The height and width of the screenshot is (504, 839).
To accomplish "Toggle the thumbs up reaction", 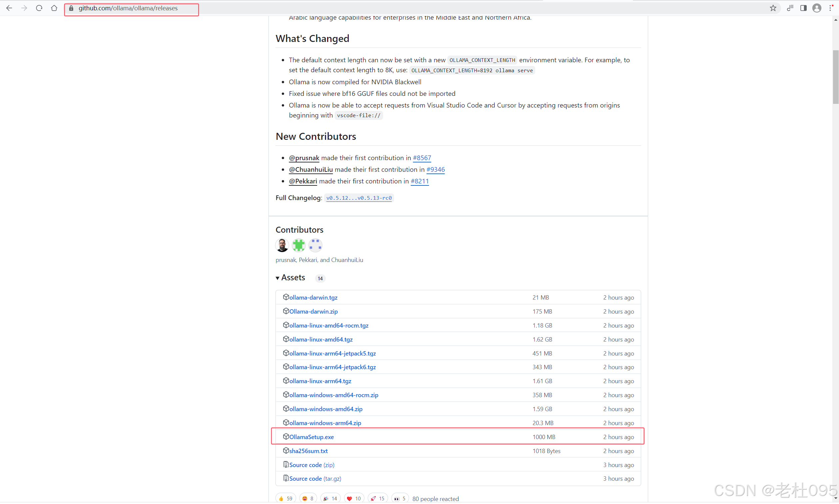I will click(x=285, y=498).
